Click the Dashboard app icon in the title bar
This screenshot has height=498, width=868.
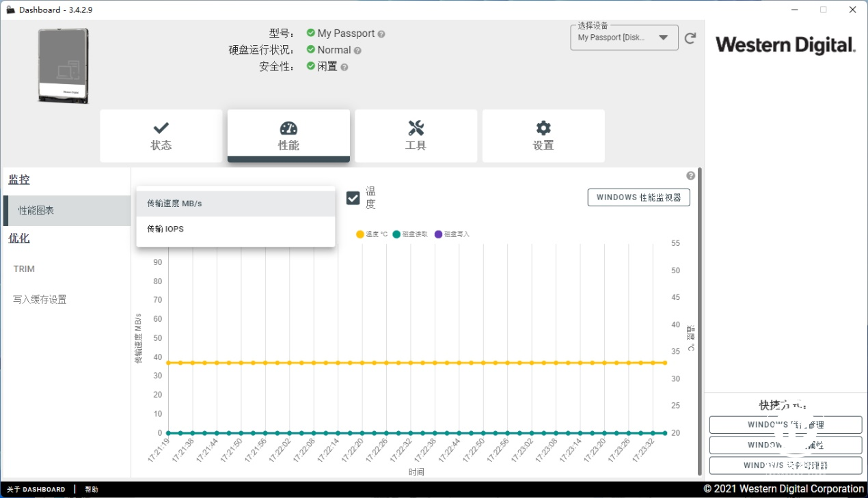tap(10, 10)
